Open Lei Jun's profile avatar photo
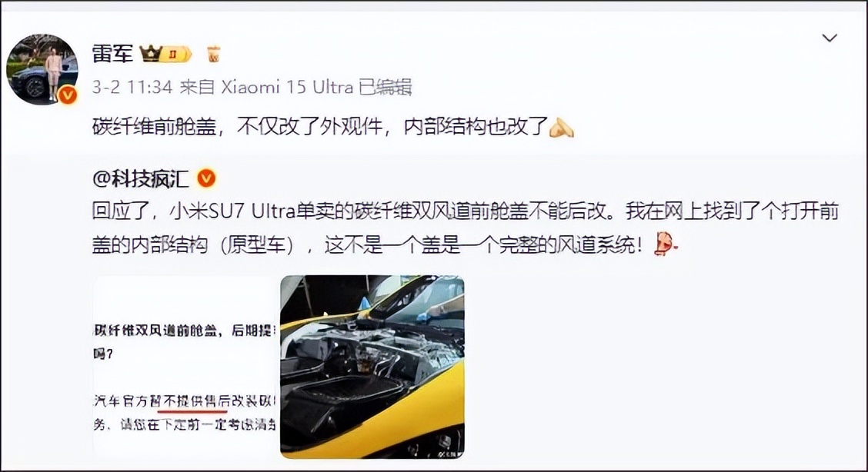868x472 pixels. point(42,69)
